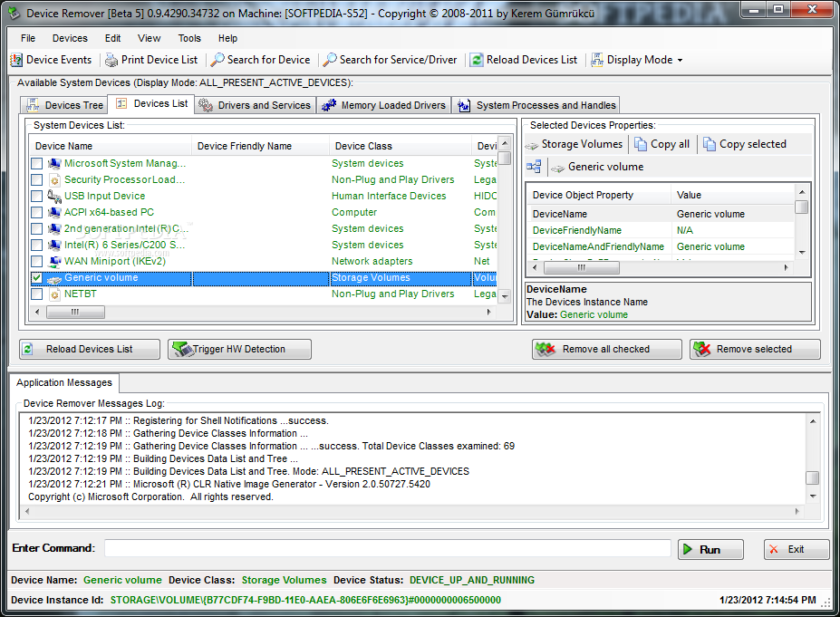Viewport: 840px width, 617px height.
Task: Click the Remove selected button
Action: (x=755, y=349)
